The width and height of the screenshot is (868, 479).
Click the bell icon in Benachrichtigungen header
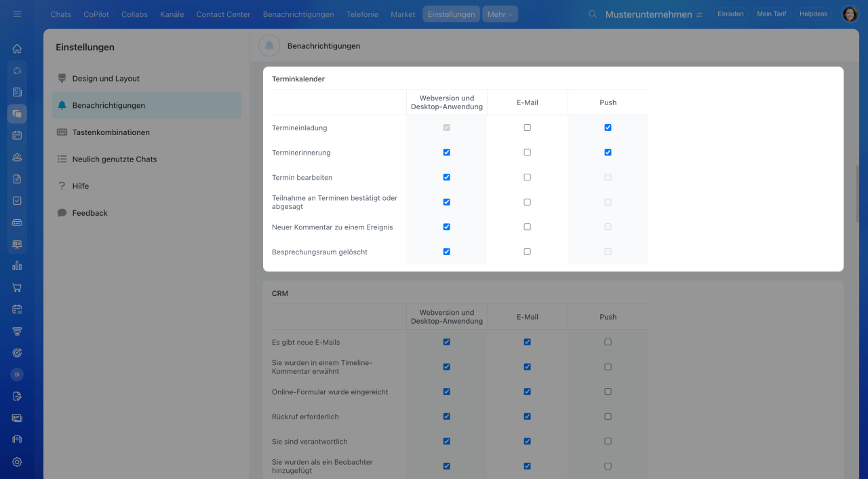[x=269, y=46]
